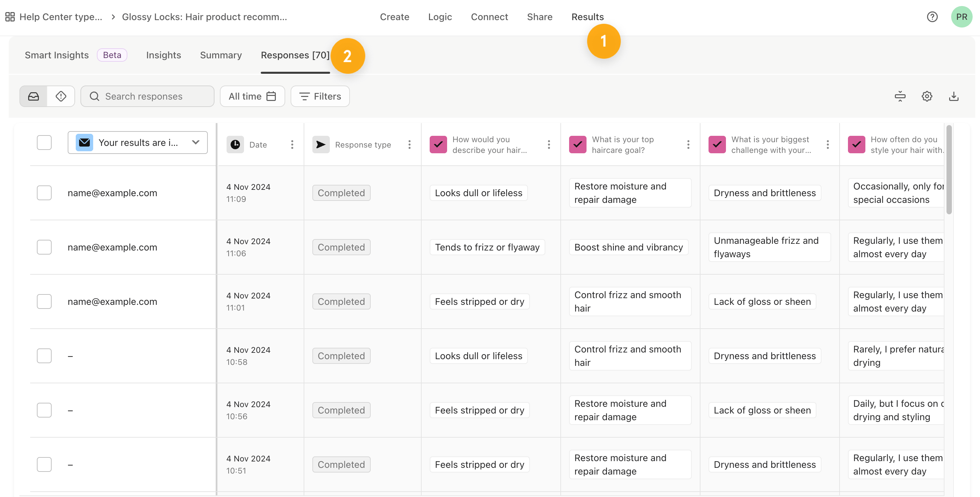Open the help question mark icon

(x=932, y=17)
